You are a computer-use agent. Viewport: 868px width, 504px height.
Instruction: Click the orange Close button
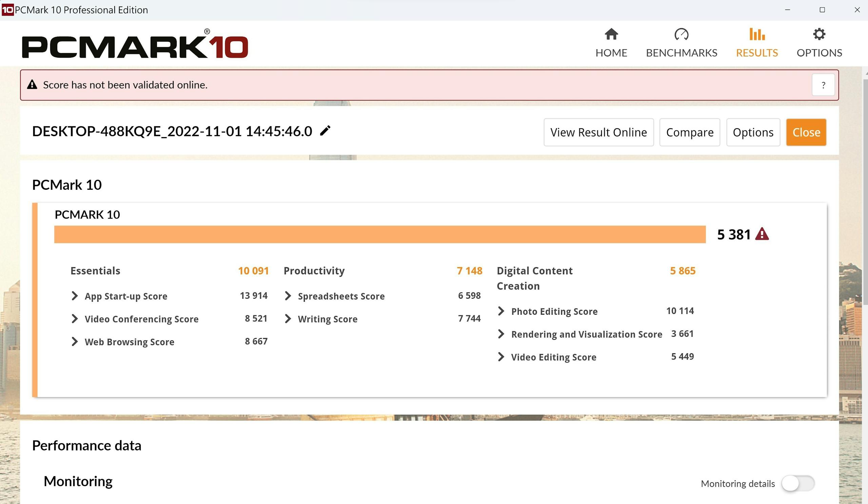click(806, 132)
